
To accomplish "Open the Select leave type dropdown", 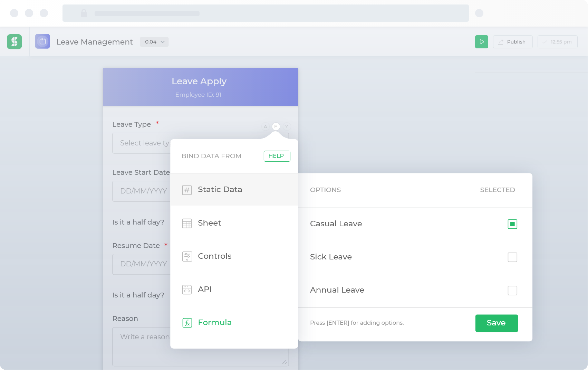I will [142, 143].
